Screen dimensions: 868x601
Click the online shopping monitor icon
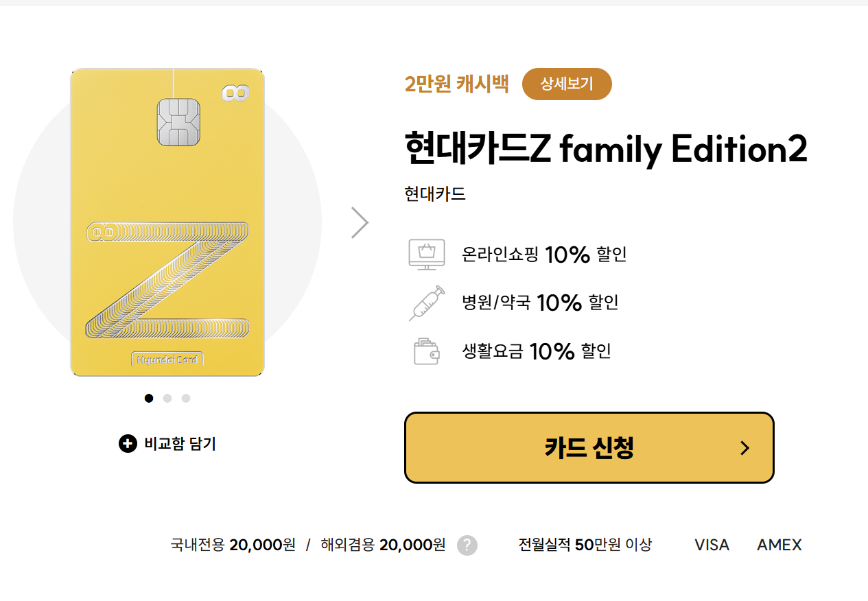[x=426, y=254]
